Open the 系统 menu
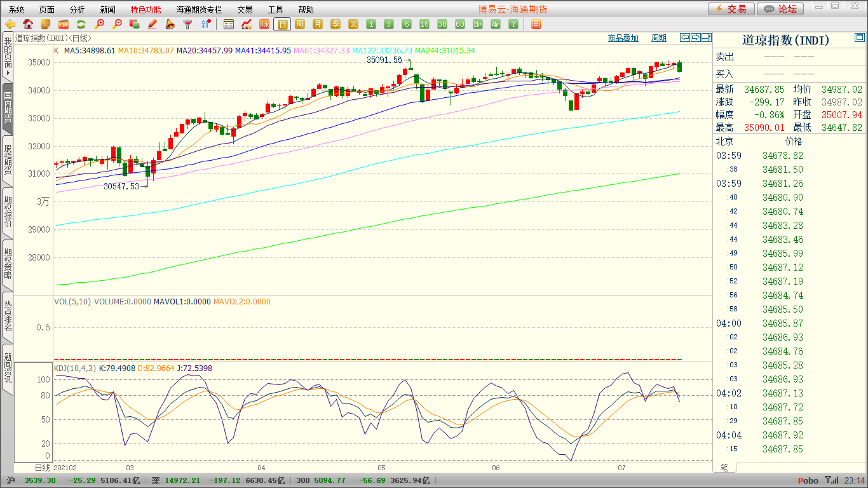This screenshot has height=488, width=868. (17, 10)
